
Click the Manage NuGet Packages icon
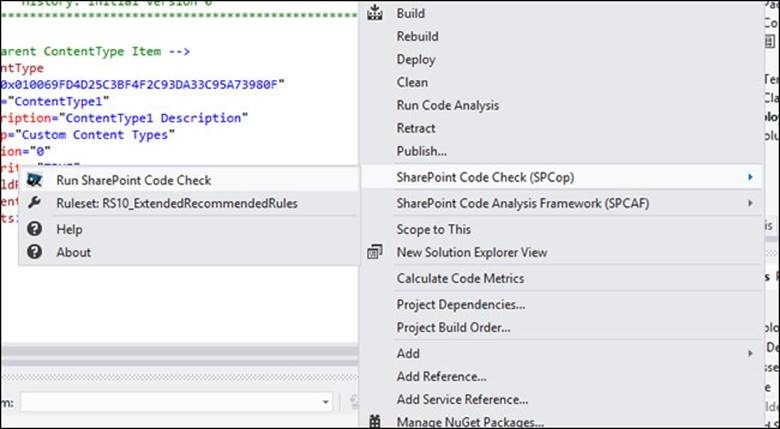pos(376,422)
